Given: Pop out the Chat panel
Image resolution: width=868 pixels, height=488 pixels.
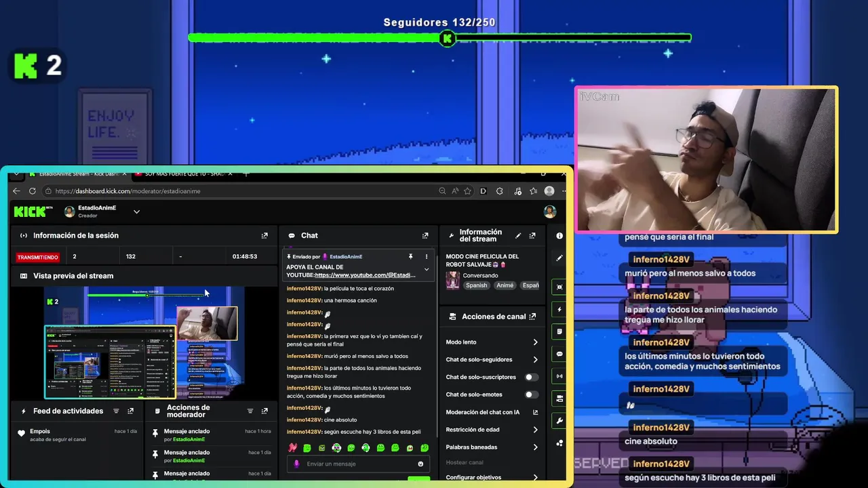Looking at the screenshot, I should (x=425, y=235).
